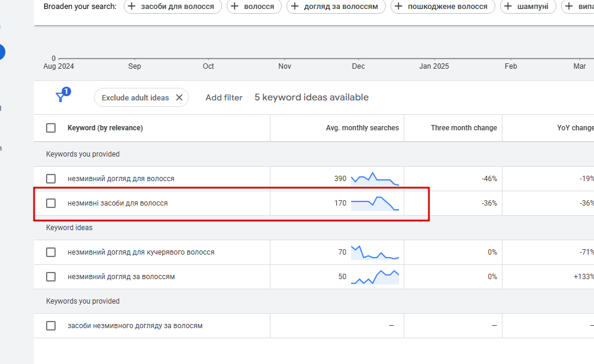The width and height of the screenshot is (594, 364).
Task: Check 'незмивний догляд для волосся' row
Action: pos(51,179)
